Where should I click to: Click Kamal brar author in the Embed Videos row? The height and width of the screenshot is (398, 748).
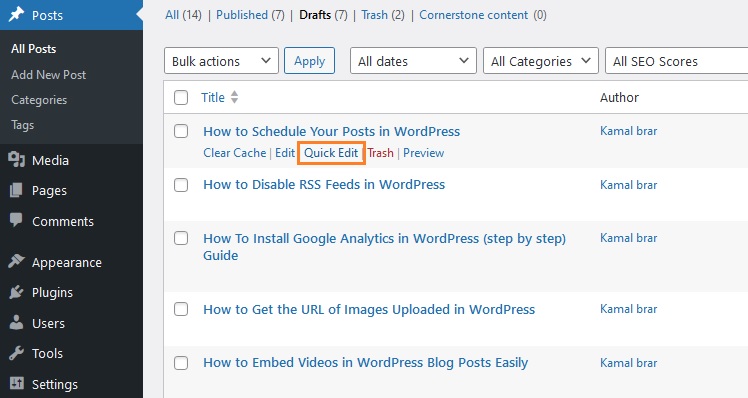[x=628, y=363]
